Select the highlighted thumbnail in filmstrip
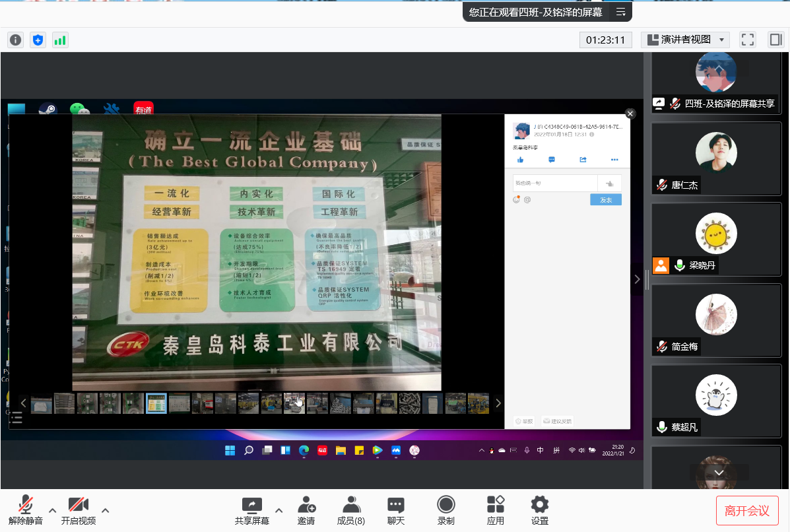The width and height of the screenshot is (790, 532). (x=156, y=403)
